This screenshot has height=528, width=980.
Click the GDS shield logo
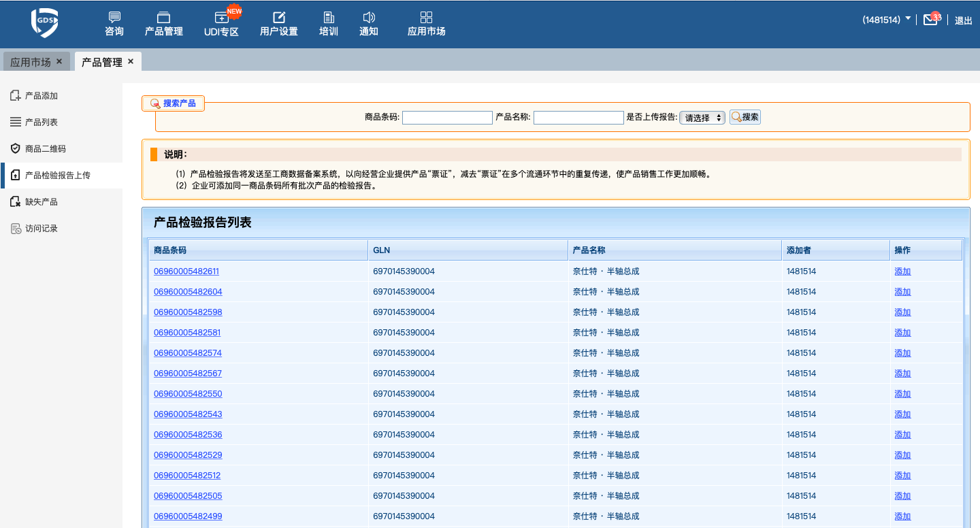[44, 23]
